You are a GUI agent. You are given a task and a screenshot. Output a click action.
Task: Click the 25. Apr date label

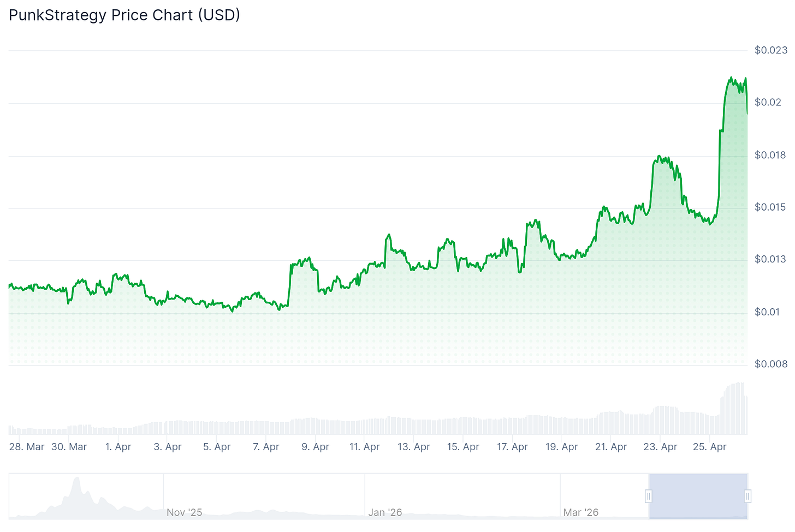(709, 447)
